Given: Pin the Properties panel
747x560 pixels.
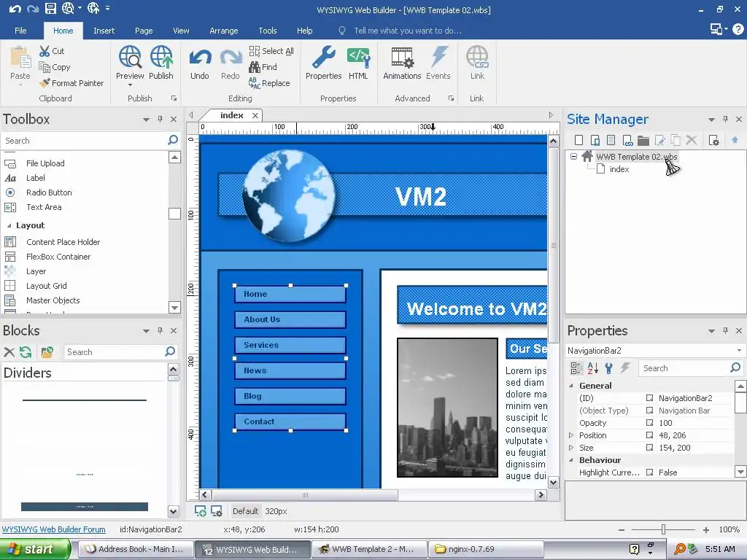Looking at the screenshot, I should (725, 330).
